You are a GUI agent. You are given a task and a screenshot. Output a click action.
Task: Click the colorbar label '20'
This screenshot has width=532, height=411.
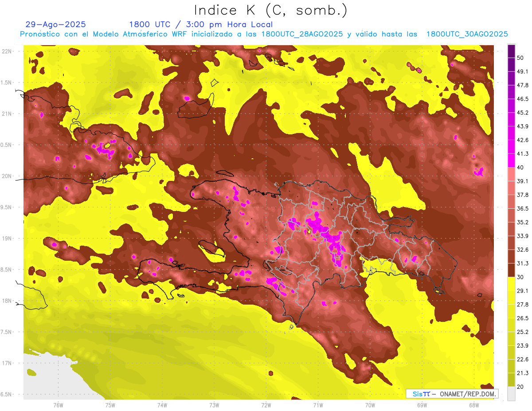(520, 387)
